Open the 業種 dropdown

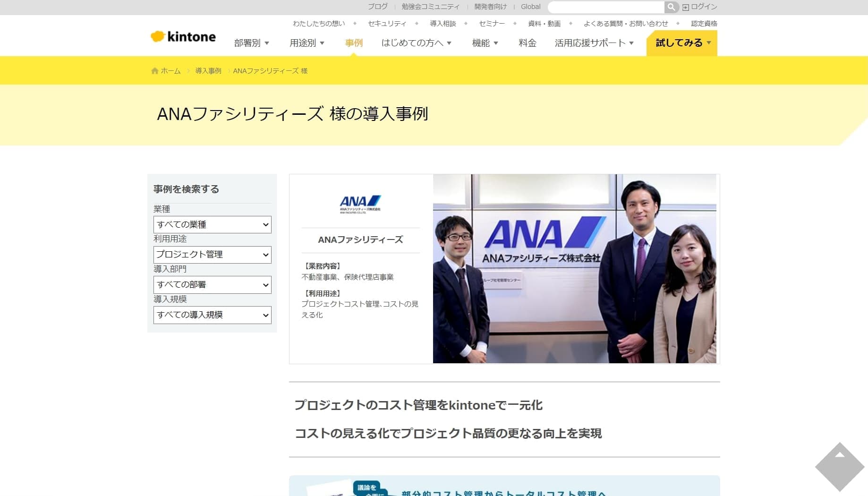212,224
